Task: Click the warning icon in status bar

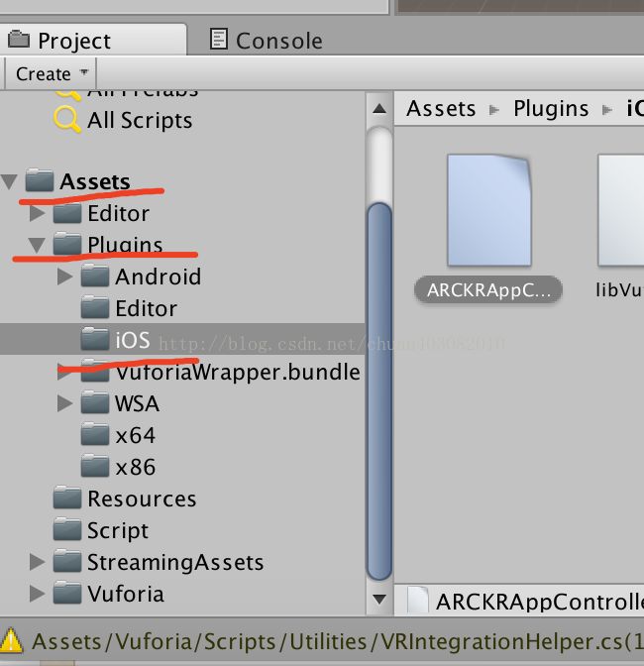Action: (x=12, y=640)
